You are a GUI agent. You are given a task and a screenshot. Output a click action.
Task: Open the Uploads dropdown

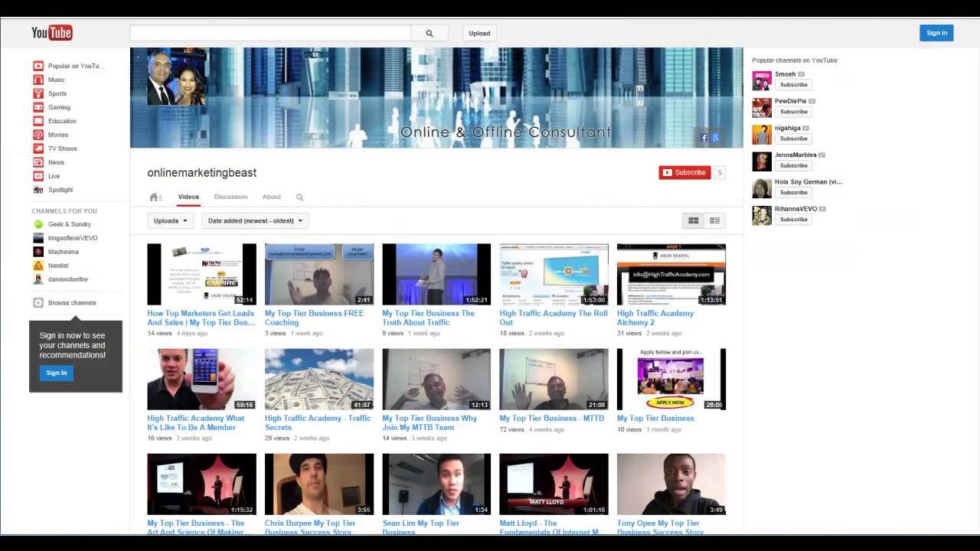(x=170, y=220)
